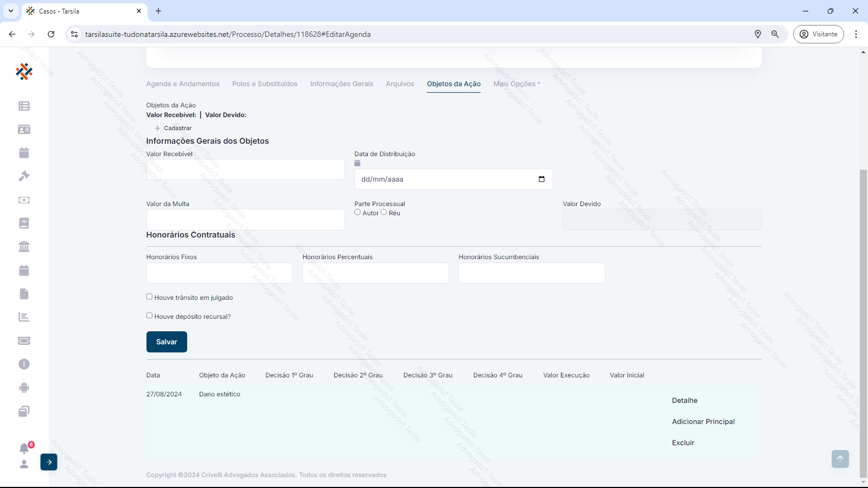Open the Android robot sidebar icon

coord(24,388)
